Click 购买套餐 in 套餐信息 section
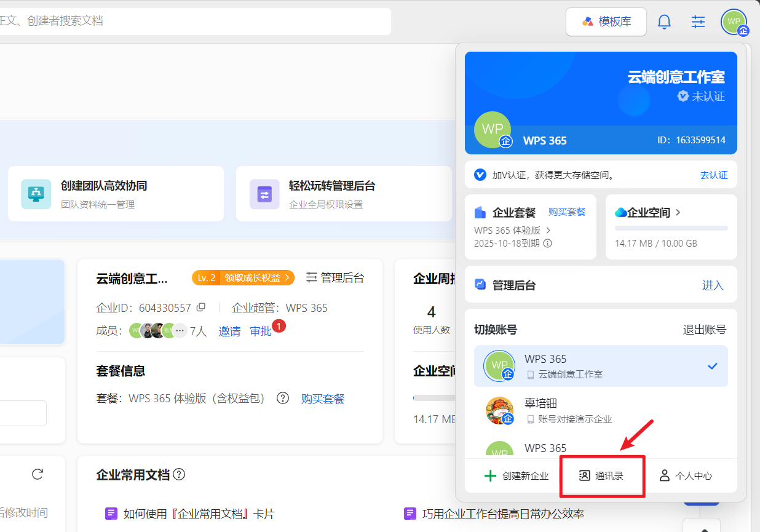Image resolution: width=760 pixels, height=532 pixels. click(323, 399)
